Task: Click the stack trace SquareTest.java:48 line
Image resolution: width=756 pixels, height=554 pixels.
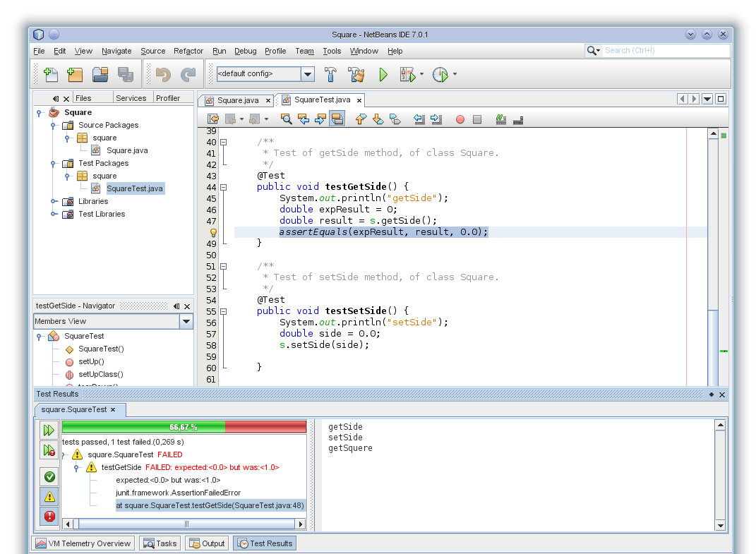Action: [210, 506]
